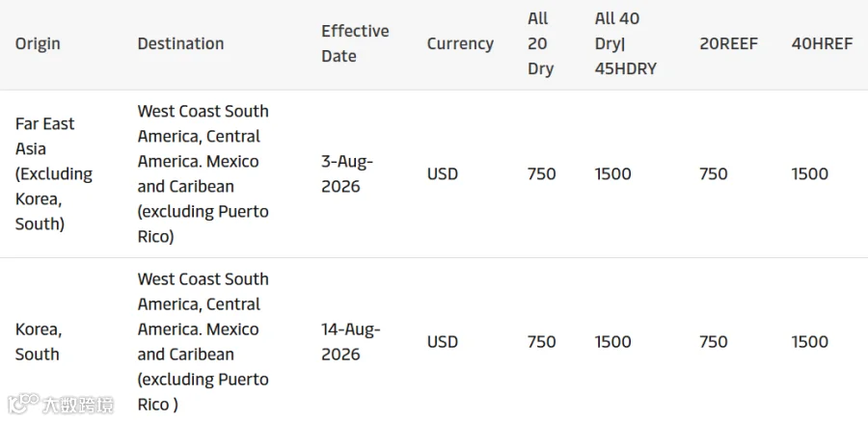Click the 3-Aug-2026 effective date cell
Image resolution: width=868 pixels, height=421 pixels.
(347, 173)
